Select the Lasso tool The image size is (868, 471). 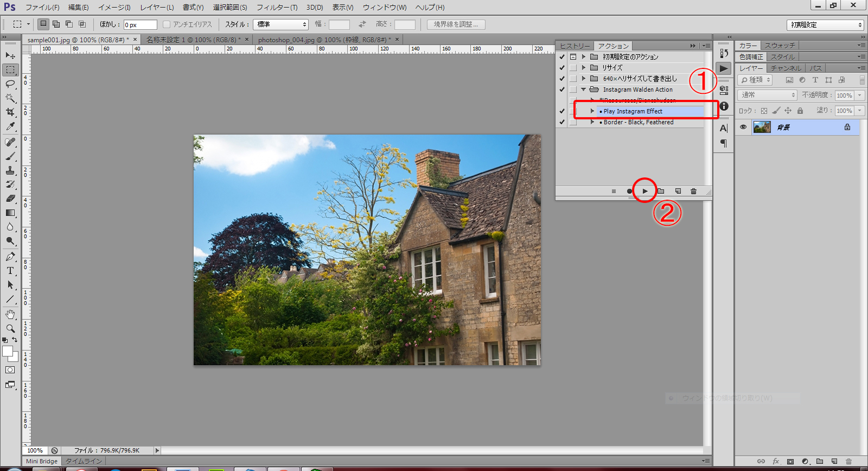click(x=10, y=84)
